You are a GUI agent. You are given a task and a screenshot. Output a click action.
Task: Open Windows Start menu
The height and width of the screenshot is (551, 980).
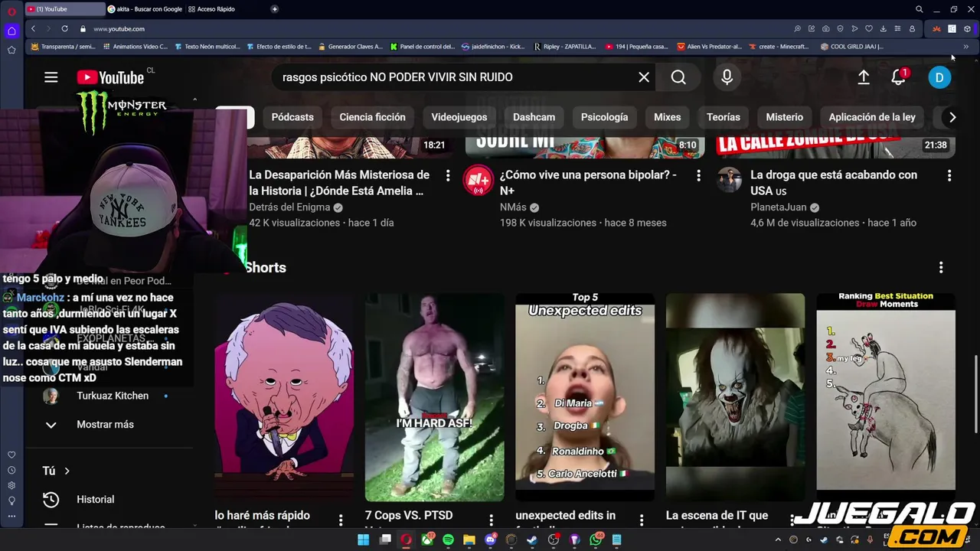pyautogui.click(x=363, y=540)
